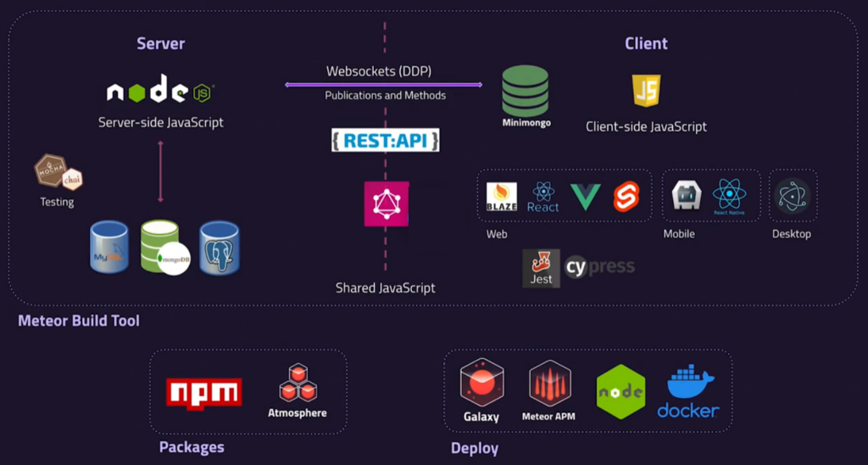Click the Packages heading

pyautogui.click(x=192, y=447)
